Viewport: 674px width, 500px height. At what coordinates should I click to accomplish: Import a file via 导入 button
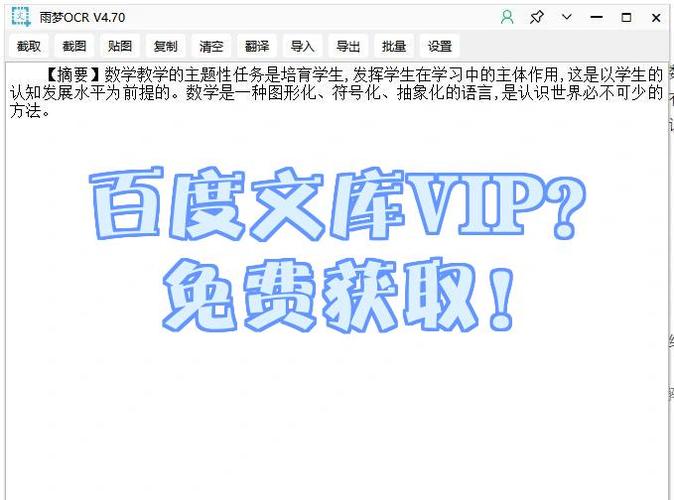click(303, 46)
